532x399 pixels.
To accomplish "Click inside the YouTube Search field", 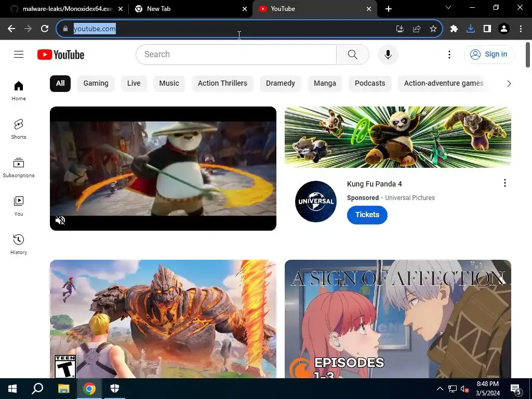I will 236,54.
